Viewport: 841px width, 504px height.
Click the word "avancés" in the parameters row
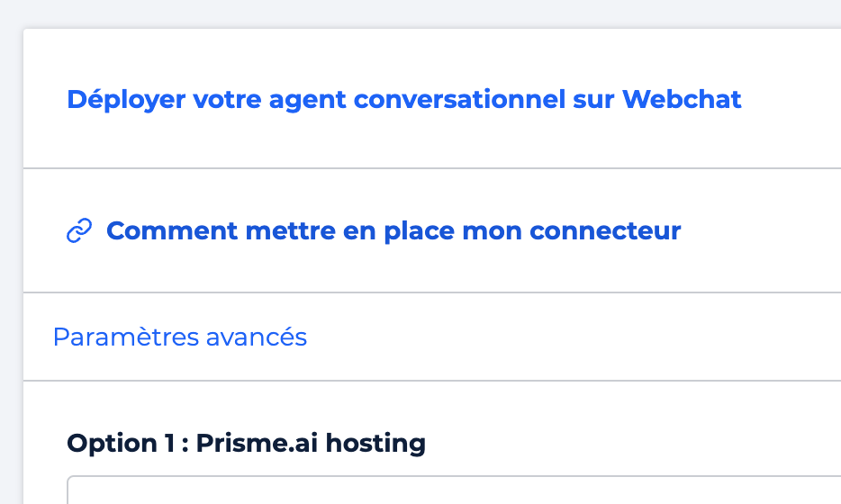[x=257, y=337]
